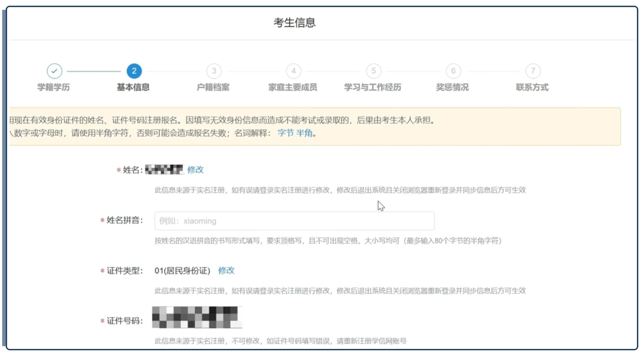The height and width of the screenshot is (356, 644).
Task: Click step 2 circle 基本信息
Action: [x=134, y=71]
